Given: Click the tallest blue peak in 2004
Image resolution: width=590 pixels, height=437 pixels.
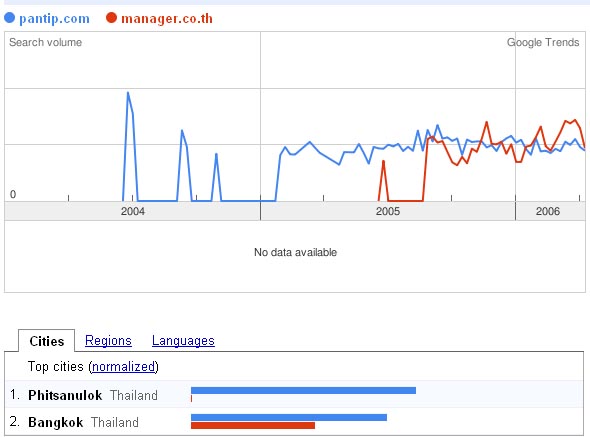Looking at the screenshot, I should tap(128, 93).
